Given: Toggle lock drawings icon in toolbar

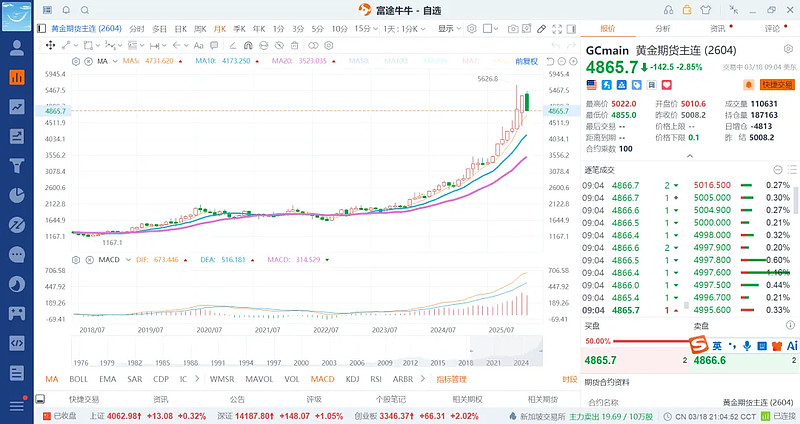Looking at the screenshot, I should 263,45.
